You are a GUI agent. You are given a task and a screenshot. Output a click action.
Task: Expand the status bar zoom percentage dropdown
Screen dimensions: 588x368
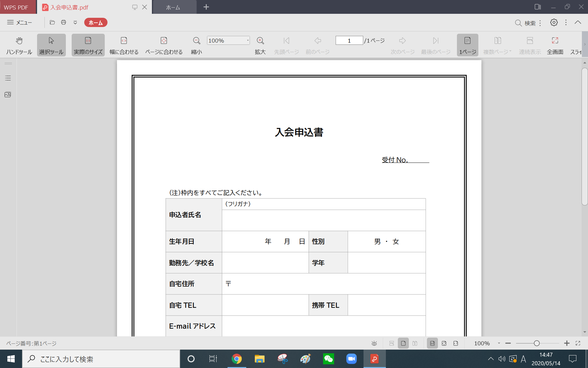point(499,343)
